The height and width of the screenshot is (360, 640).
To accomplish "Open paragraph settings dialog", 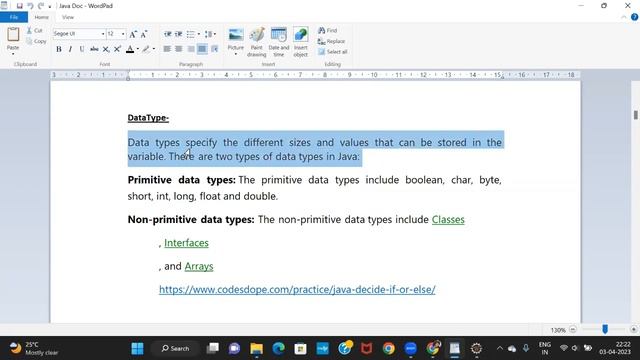I will (214, 49).
